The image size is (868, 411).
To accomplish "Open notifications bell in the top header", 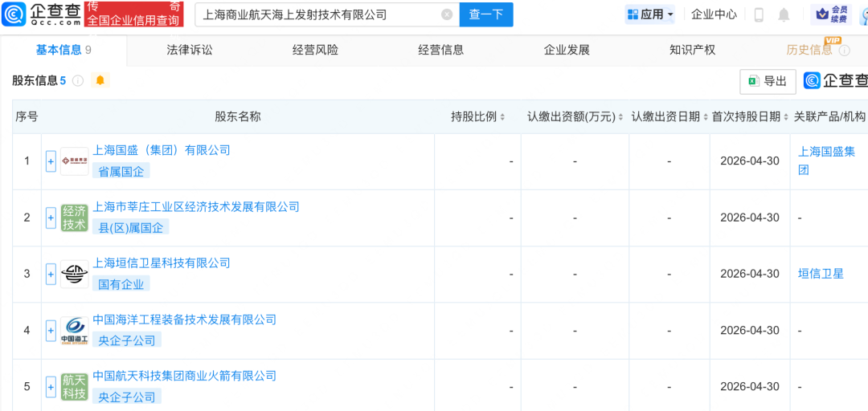I will 784,15.
